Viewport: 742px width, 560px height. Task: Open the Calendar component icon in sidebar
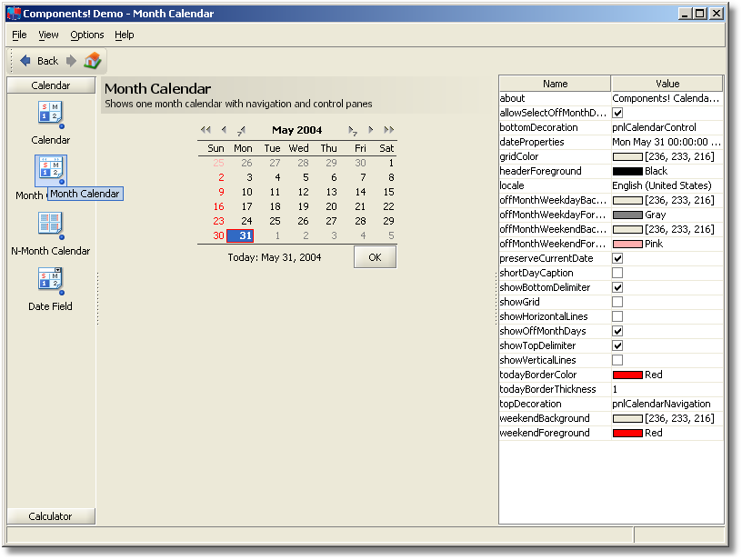tap(51, 115)
